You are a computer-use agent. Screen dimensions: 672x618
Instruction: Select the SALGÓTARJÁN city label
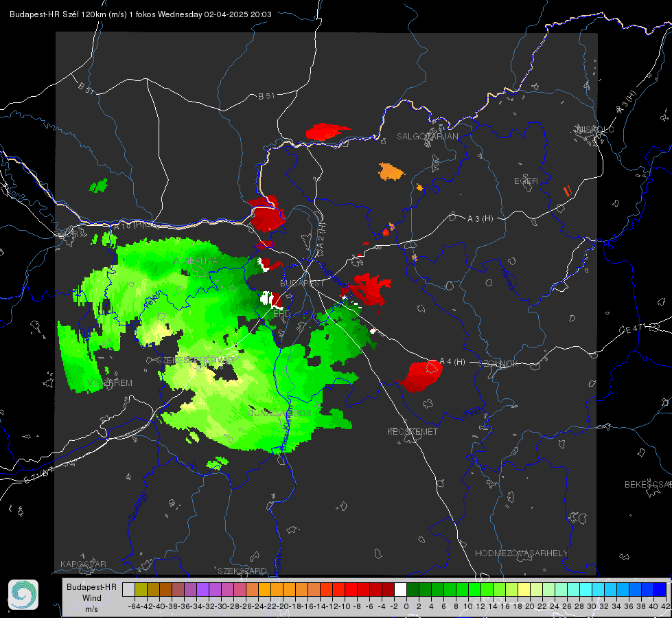427,137
